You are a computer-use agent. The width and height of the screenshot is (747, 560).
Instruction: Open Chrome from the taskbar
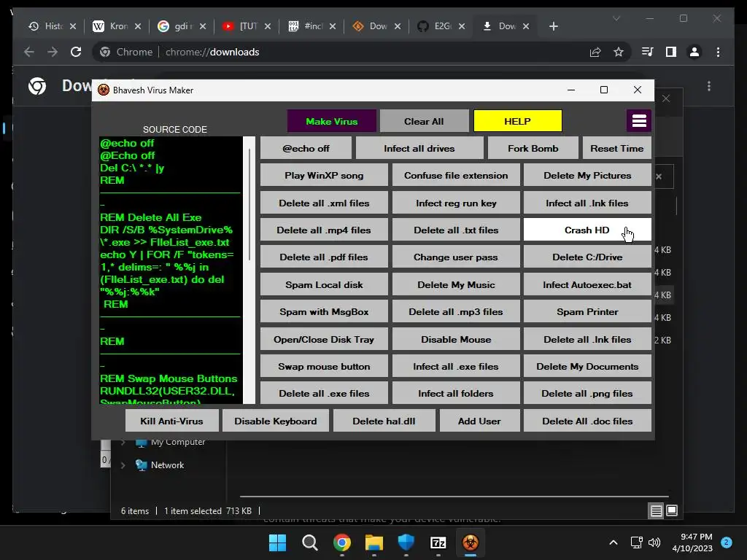click(341, 542)
